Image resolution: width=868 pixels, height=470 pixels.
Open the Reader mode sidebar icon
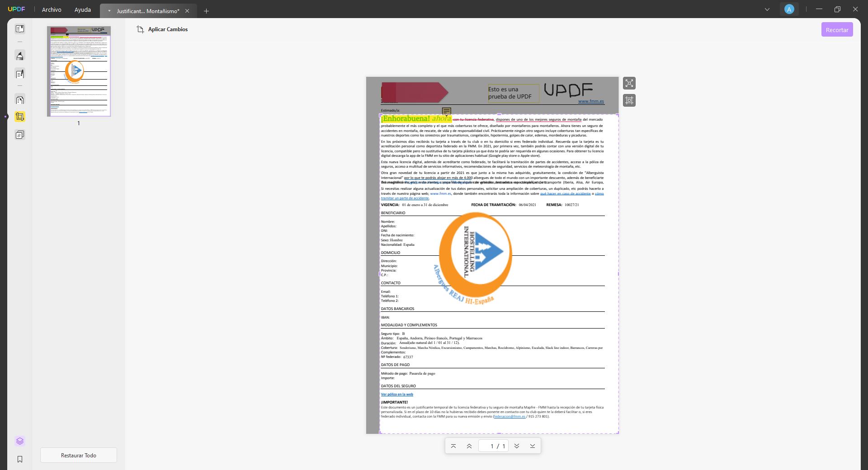pyautogui.click(x=20, y=29)
